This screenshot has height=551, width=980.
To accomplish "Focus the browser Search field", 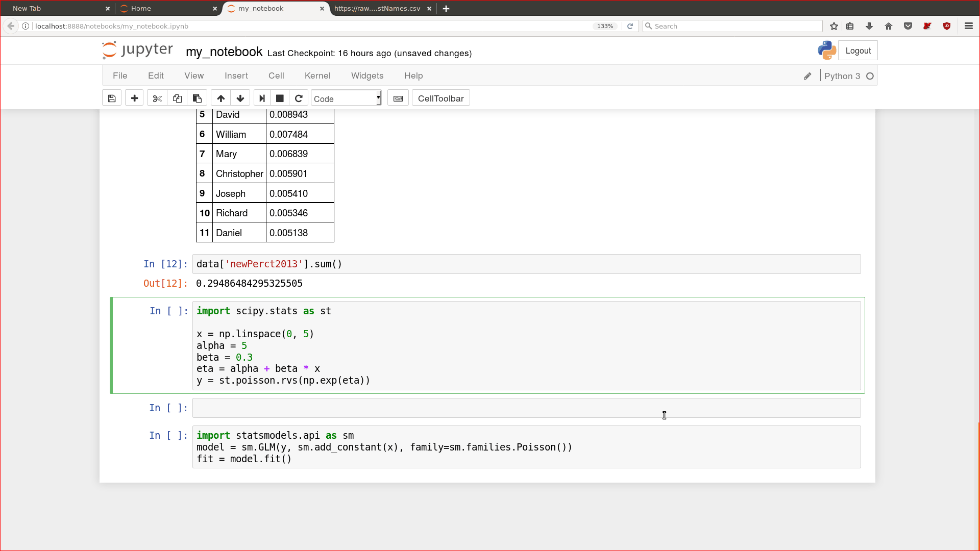I will (732, 26).
